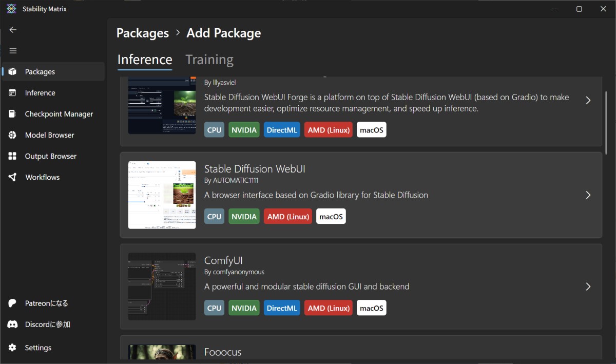Expand the Stable Diffusion WebUI chevron
This screenshot has width=616, height=364.
[588, 195]
